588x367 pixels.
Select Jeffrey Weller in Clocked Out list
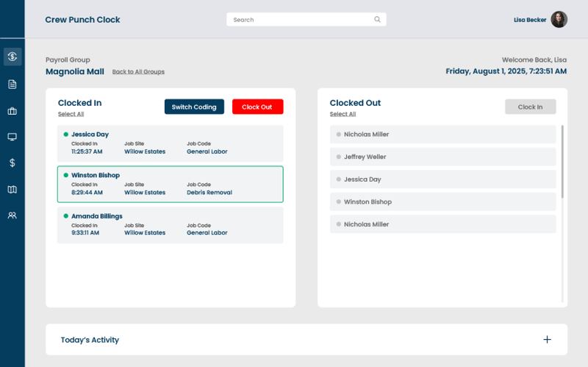[443, 157]
